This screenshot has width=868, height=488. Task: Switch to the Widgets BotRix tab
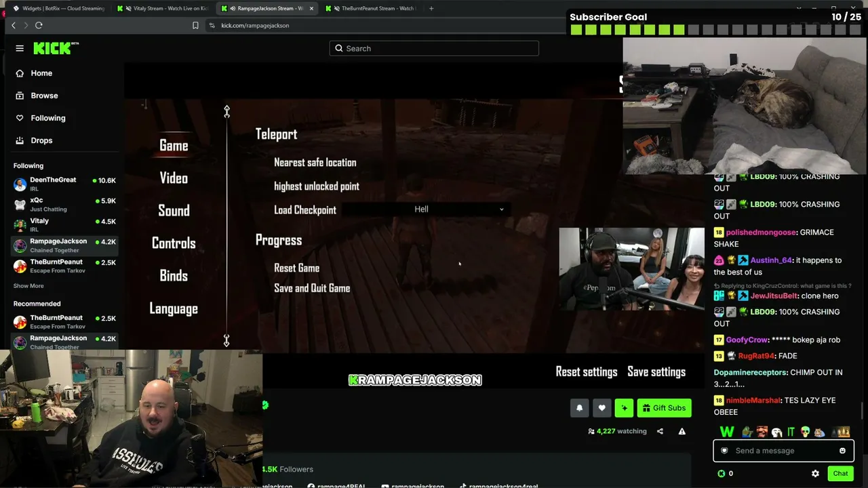tap(58, 8)
